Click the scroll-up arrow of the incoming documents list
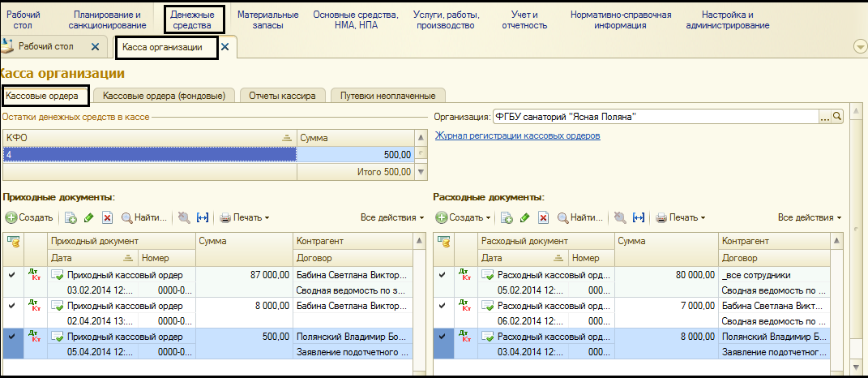The width and height of the screenshot is (868, 378). 419,241
